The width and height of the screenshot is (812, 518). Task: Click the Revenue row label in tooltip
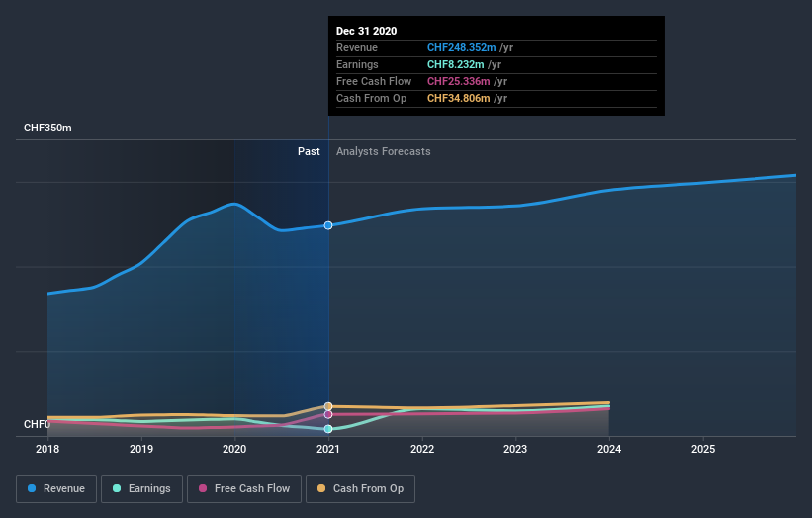point(357,47)
